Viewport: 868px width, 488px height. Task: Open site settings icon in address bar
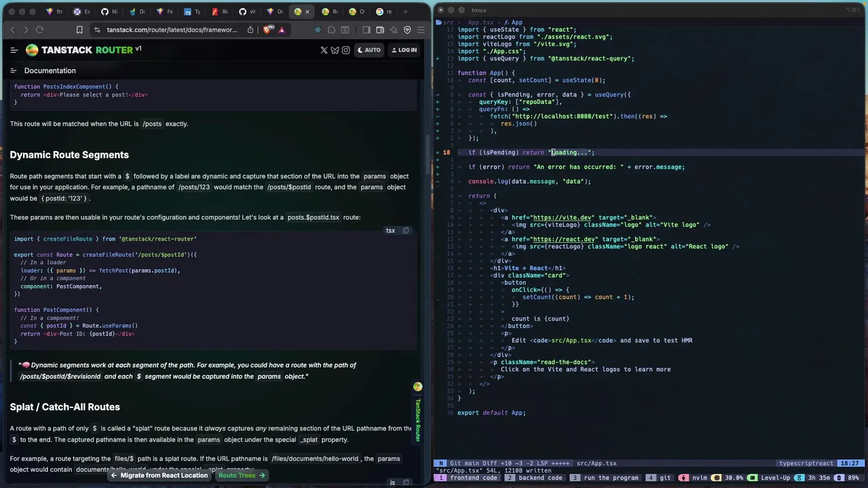point(97,30)
